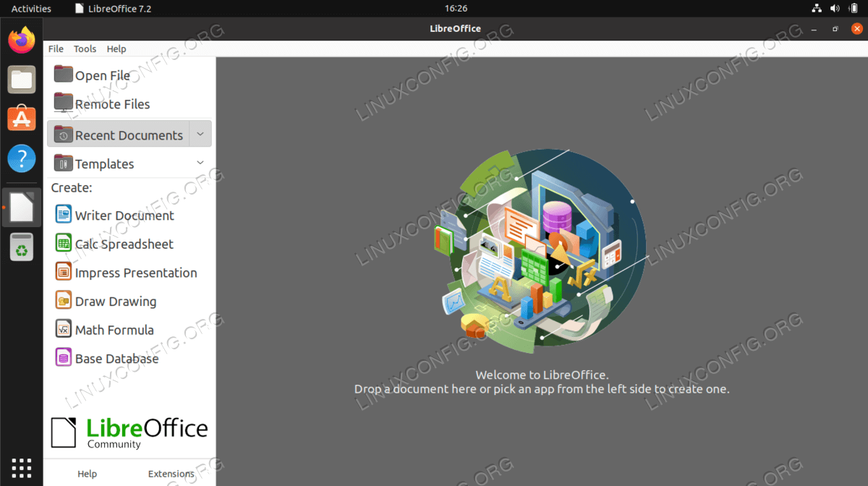The image size is (868, 486).
Task: Open the Trash from the dock
Action: (22, 247)
